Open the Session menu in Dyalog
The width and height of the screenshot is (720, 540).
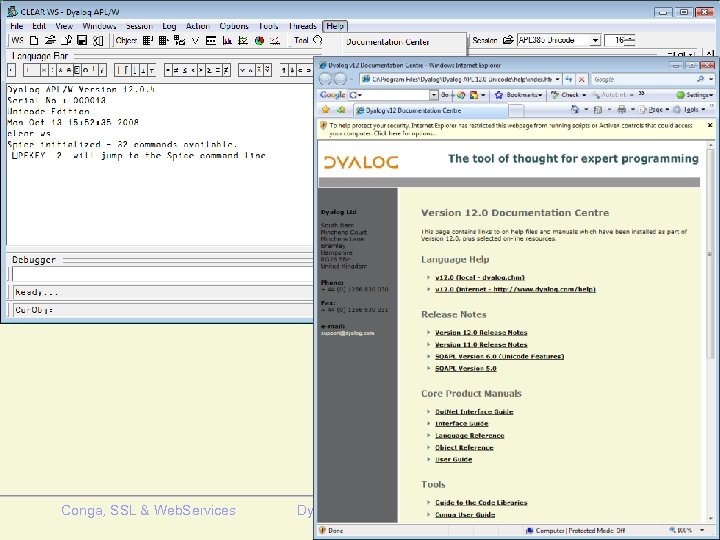pyautogui.click(x=139, y=26)
